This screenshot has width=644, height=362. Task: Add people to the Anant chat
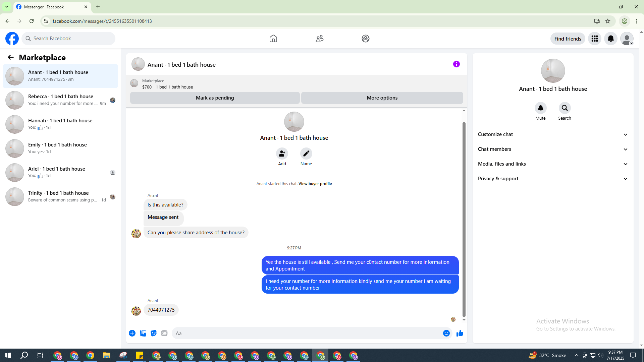click(x=282, y=154)
